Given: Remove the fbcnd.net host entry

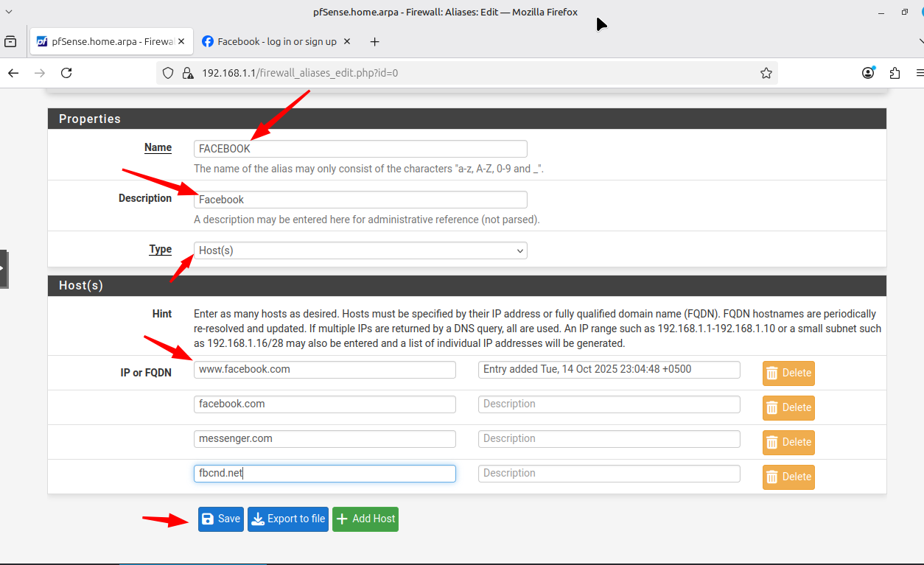Looking at the screenshot, I should [x=788, y=477].
